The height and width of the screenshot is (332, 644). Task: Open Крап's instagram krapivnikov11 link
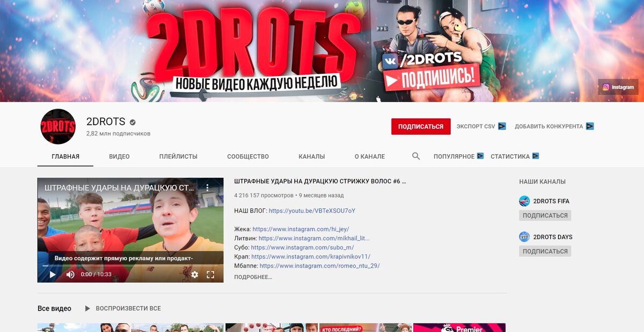[x=311, y=256]
